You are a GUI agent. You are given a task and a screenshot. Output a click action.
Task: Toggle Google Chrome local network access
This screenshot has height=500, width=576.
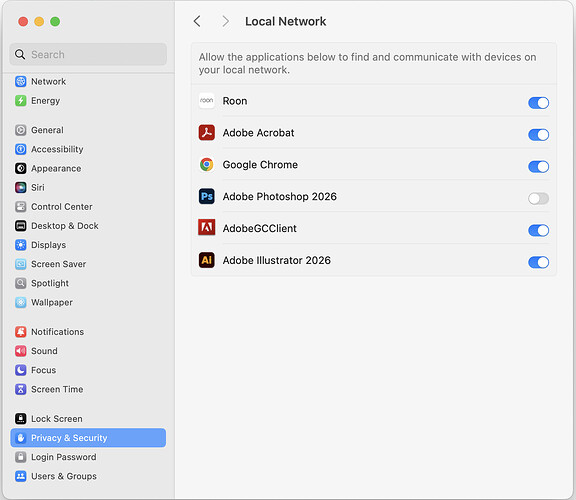pos(538,166)
